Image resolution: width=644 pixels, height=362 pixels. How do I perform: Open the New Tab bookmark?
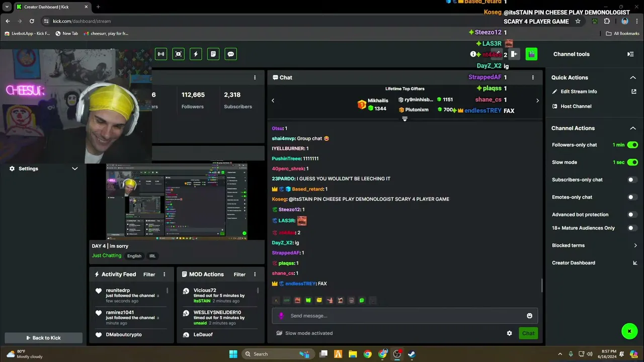coord(66,34)
